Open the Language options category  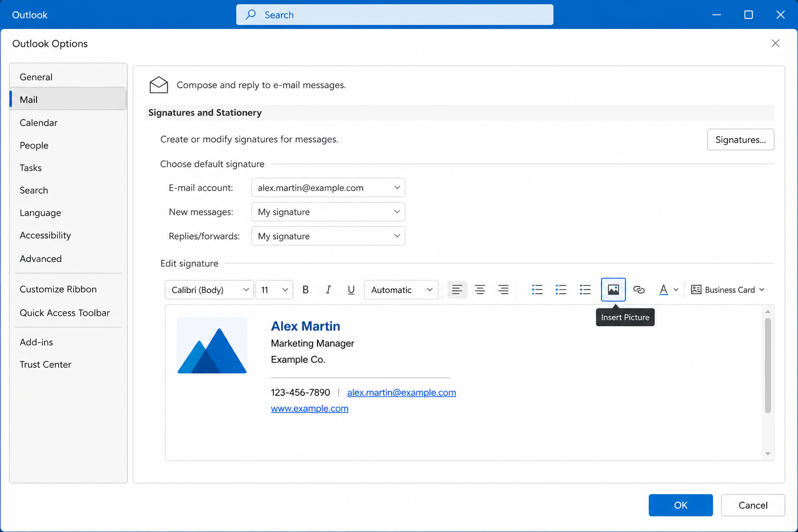(x=68, y=212)
